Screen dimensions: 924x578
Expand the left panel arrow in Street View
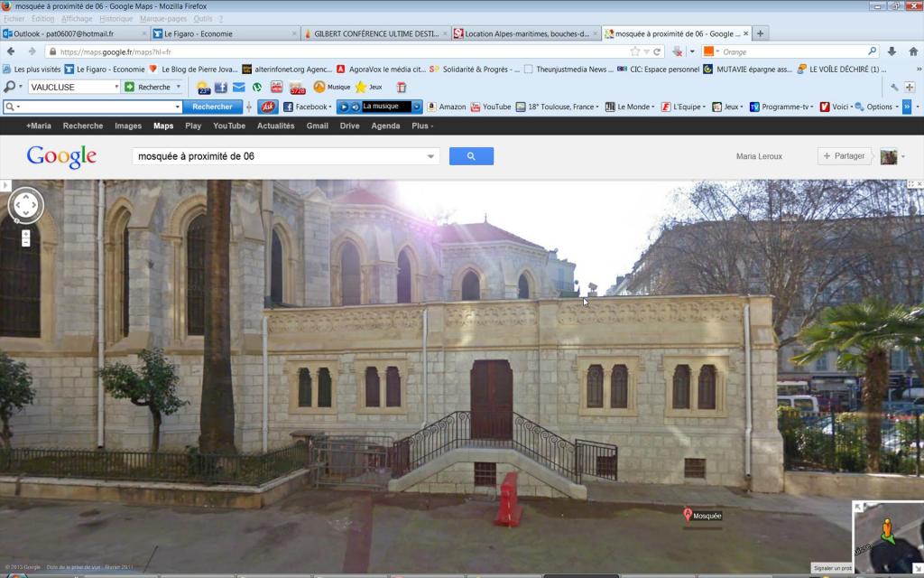5,186
